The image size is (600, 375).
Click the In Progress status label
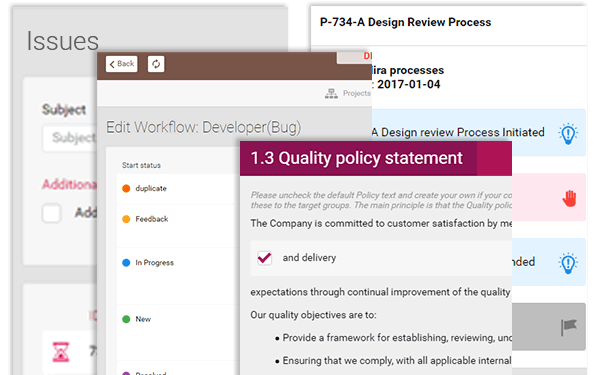pyautogui.click(x=154, y=262)
